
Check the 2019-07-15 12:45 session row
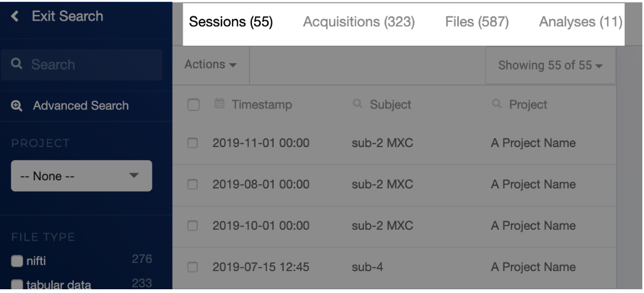pos(193,267)
